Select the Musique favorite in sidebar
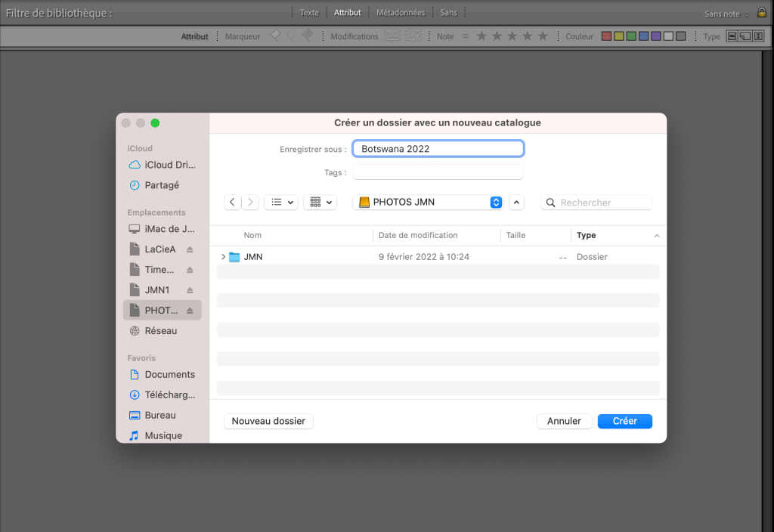This screenshot has height=532, width=774. 163,435
